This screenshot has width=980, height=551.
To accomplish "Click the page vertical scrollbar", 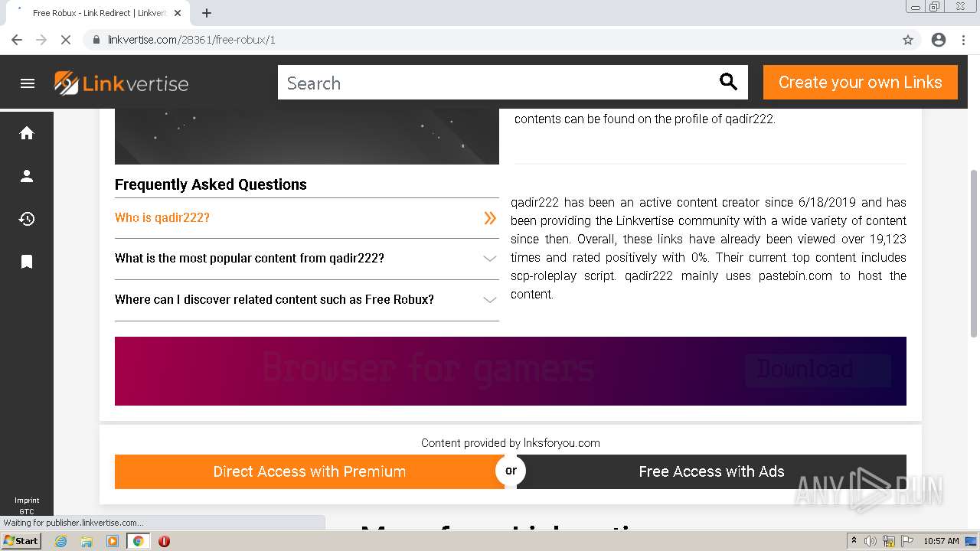I will (x=974, y=253).
